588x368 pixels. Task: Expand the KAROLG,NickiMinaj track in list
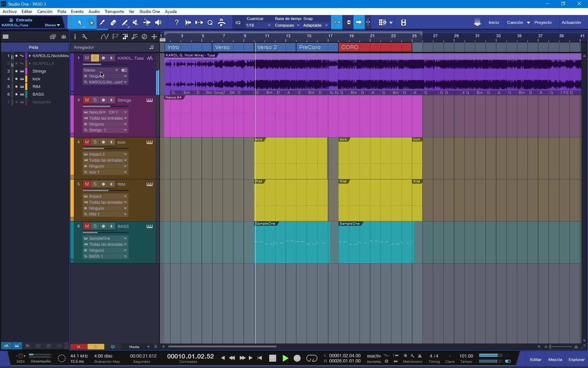tap(30, 56)
